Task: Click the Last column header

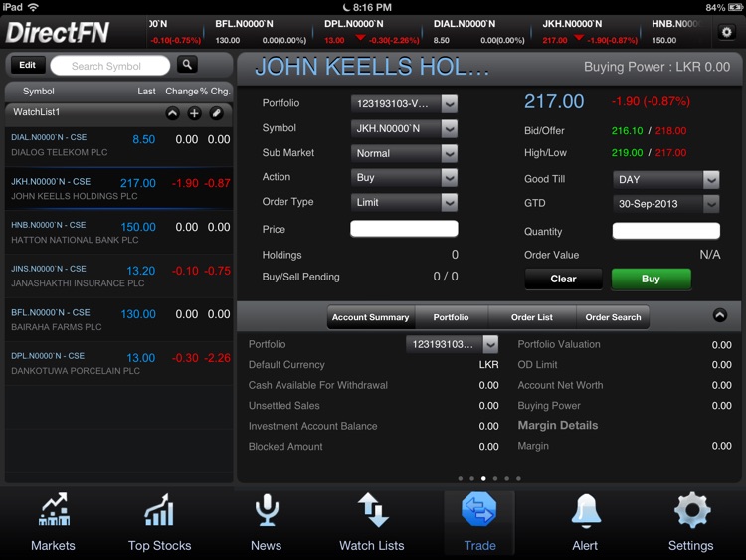Action: pos(146,91)
